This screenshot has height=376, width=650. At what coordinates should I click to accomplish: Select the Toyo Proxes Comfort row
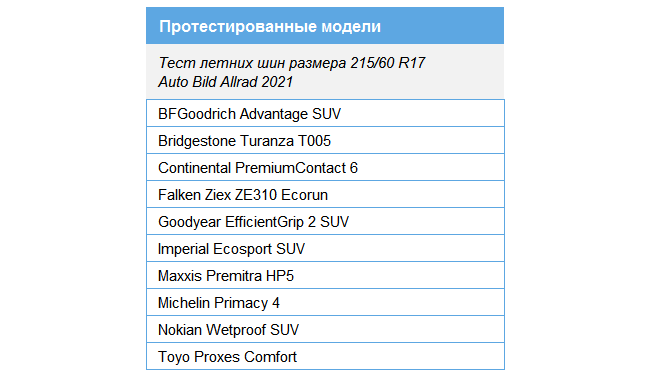[x=325, y=356]
